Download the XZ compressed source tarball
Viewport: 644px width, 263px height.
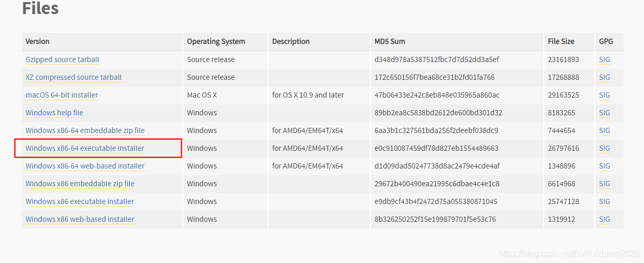coord(74,77)
